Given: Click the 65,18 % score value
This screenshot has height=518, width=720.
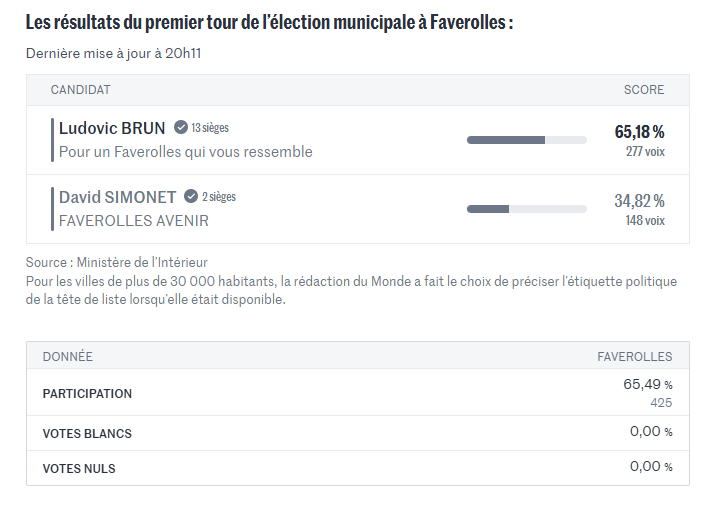Looking at the screenshot, I should tap(639, 132).
